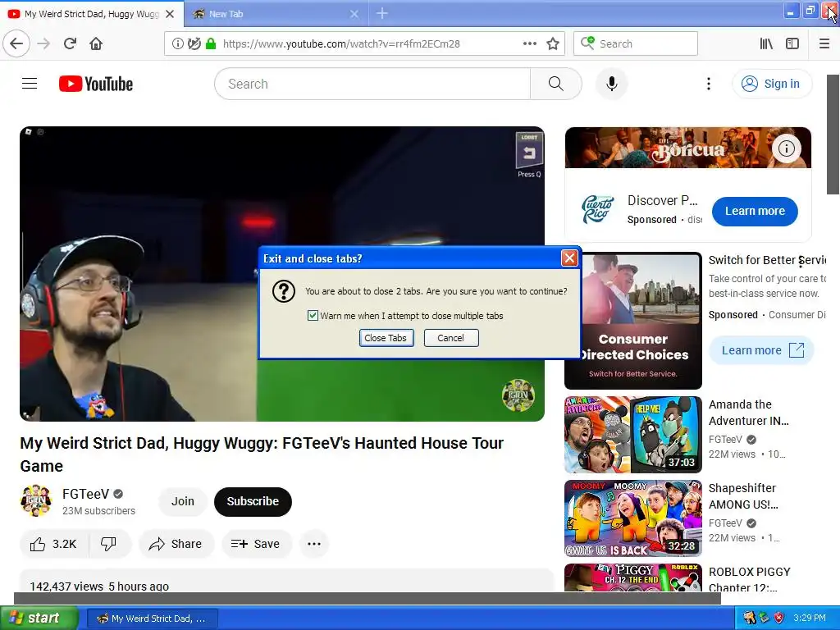This screenshot has height=630, width=840.
Task: Click the 3:29 PM clock
Action: pos(810,618)
